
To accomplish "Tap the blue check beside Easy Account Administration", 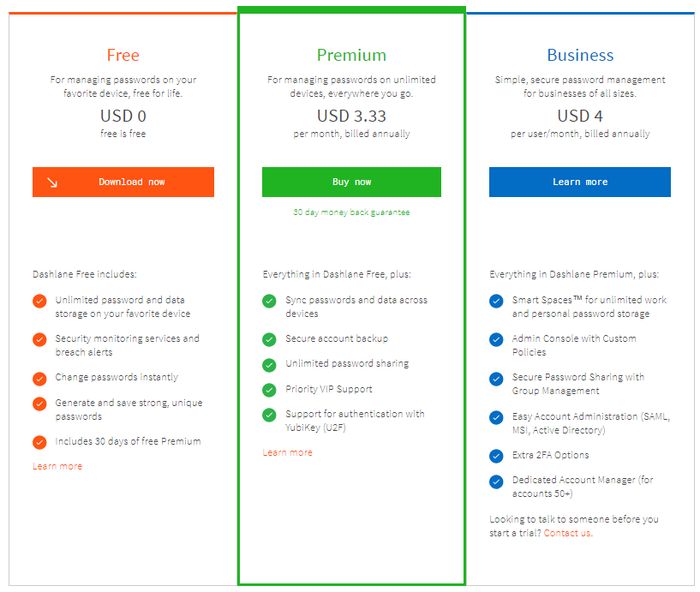I will tap(496, 417).
